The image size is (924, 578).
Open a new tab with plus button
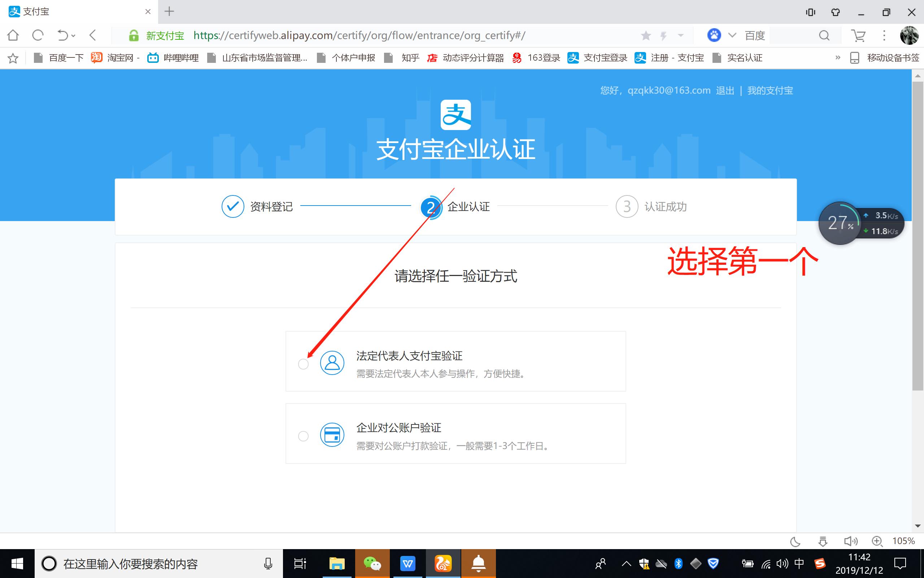point(169,12)
